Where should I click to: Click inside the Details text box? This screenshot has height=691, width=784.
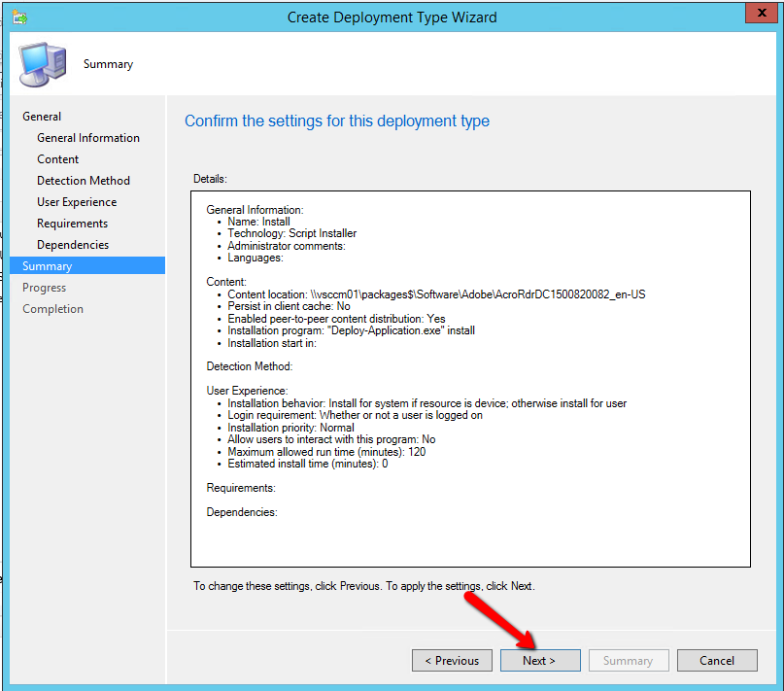coord(470,535)
